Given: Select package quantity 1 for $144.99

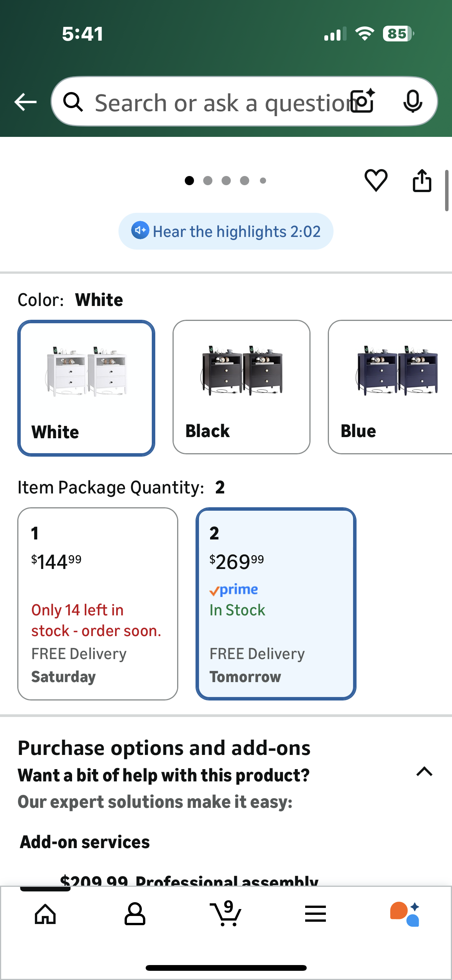Looking at the screenshot, I should point(98,603).
